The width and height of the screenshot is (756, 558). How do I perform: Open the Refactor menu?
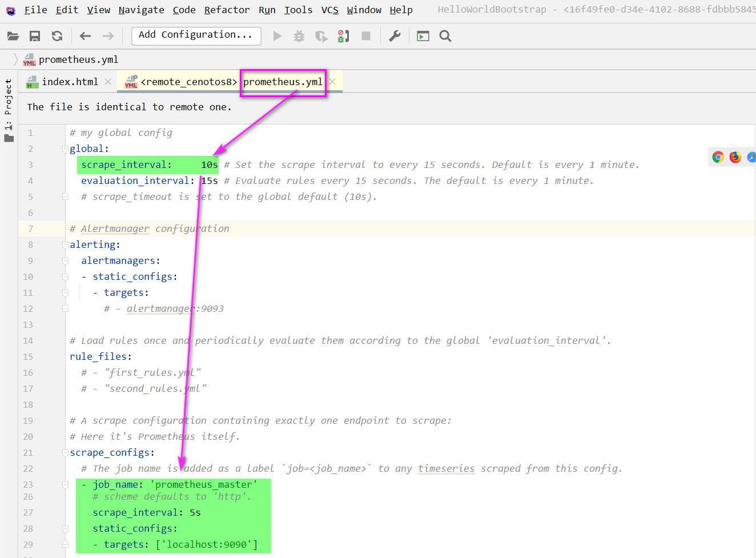[227, 10]
